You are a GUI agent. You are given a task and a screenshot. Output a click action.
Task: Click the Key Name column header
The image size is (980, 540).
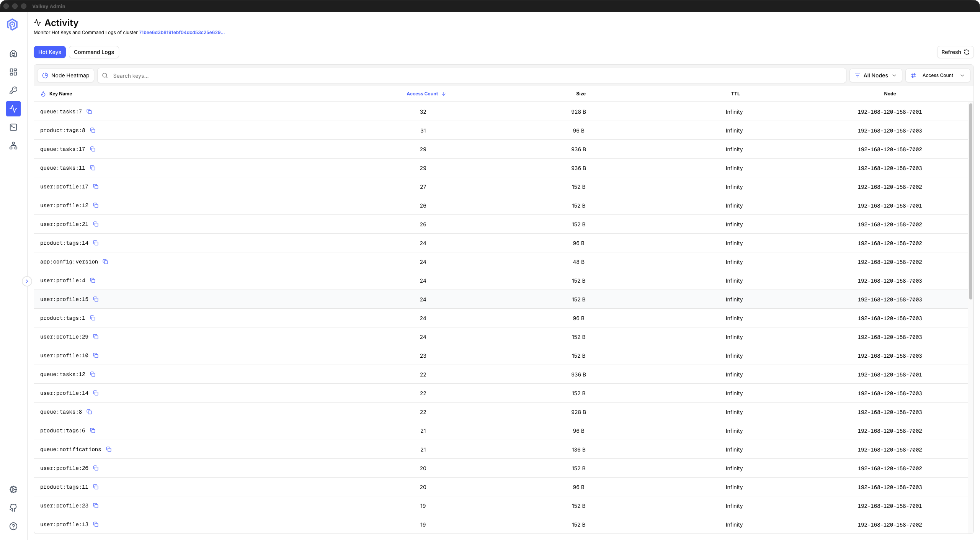pyautogui.click(x=60, y=94)
